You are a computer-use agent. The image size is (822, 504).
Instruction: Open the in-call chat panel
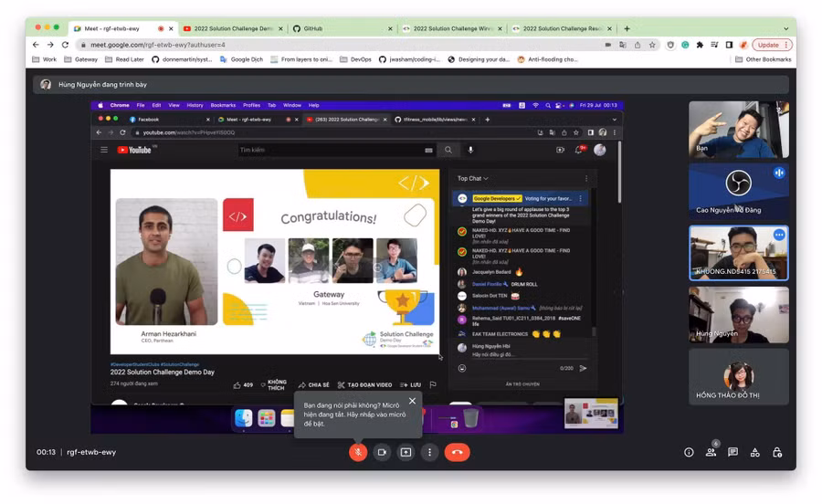(732, 452)
